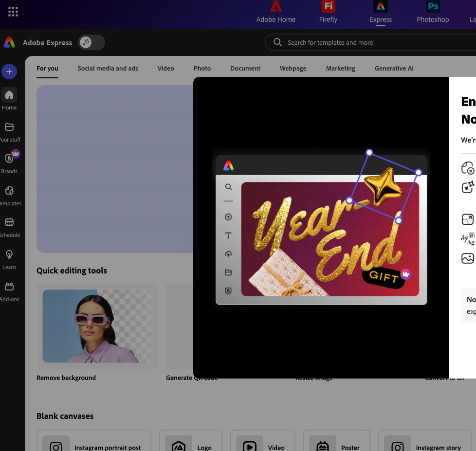Open Learn in the sidebar

pyautogui.click(x=9, y=259)
